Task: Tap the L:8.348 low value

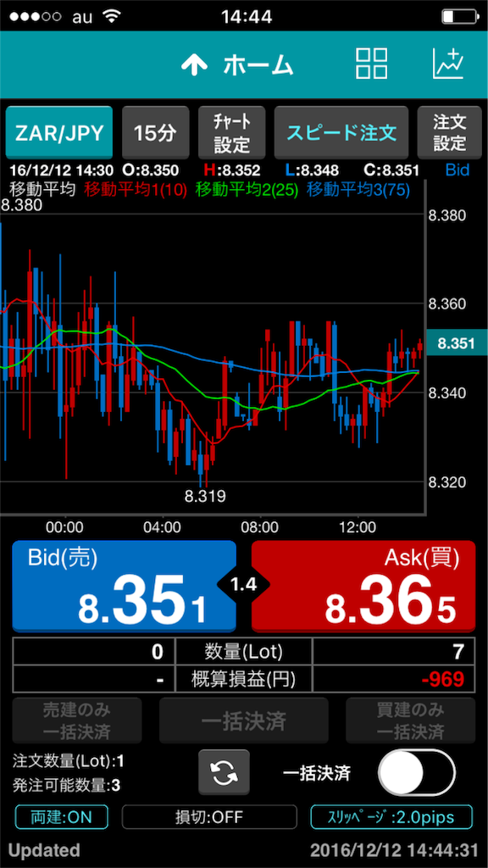Action: [x=313, y=170]
